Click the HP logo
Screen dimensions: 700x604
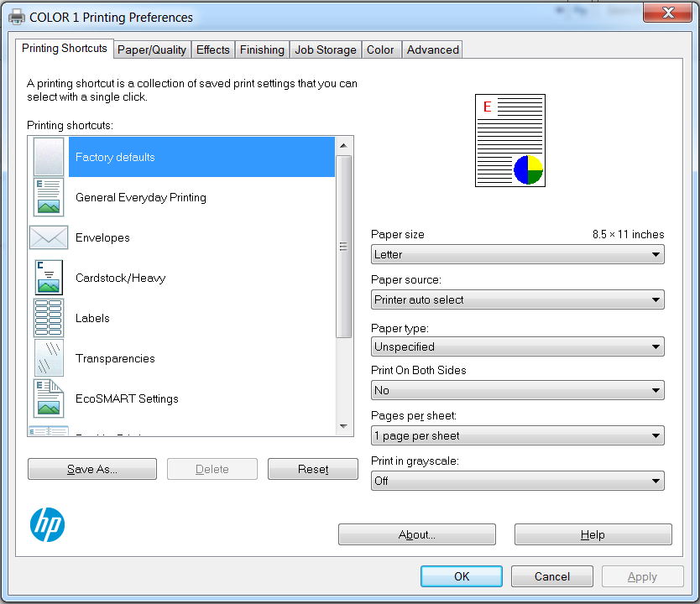pos(47,525)
